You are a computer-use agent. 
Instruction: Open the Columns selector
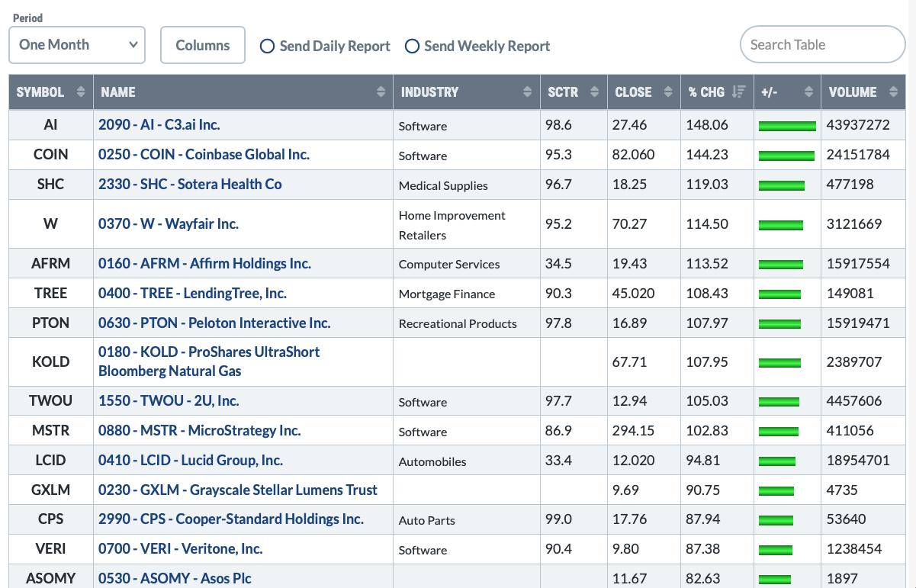(x=202, y=46)
